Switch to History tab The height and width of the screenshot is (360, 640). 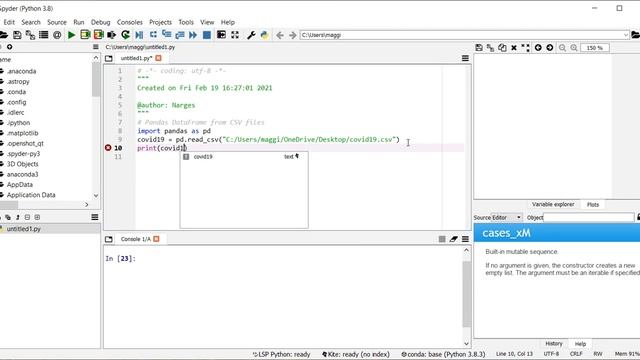tap(553, 344)
